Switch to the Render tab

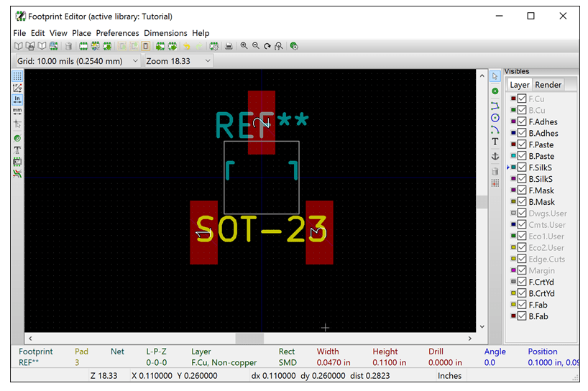point(548,85)
